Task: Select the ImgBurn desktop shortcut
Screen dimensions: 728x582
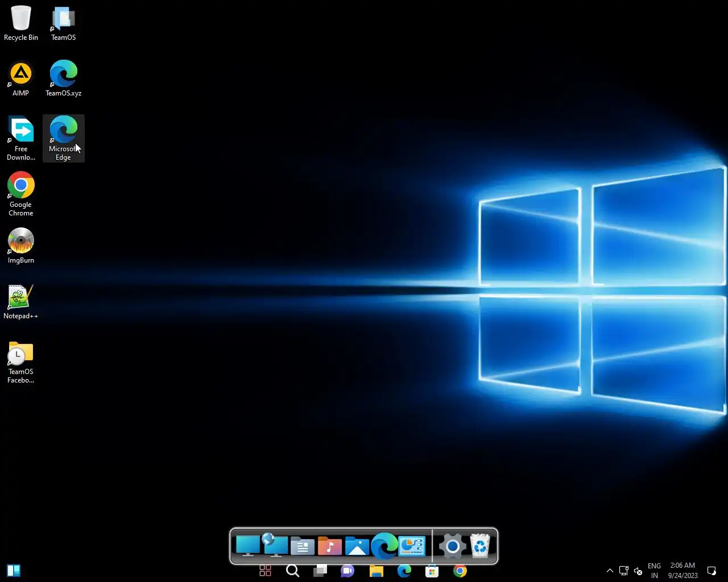Action: [x=21, y=246]
